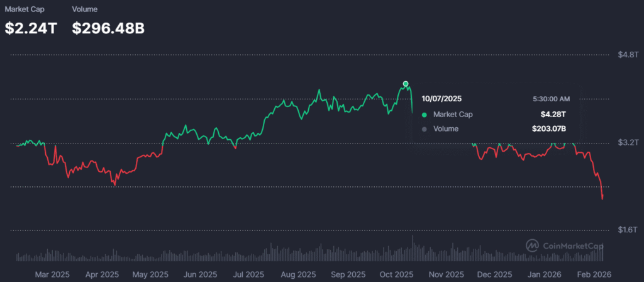Viewport: 644px width, 282px height.
Task: Click the green Market Cap legend dot
Action: 424,115
